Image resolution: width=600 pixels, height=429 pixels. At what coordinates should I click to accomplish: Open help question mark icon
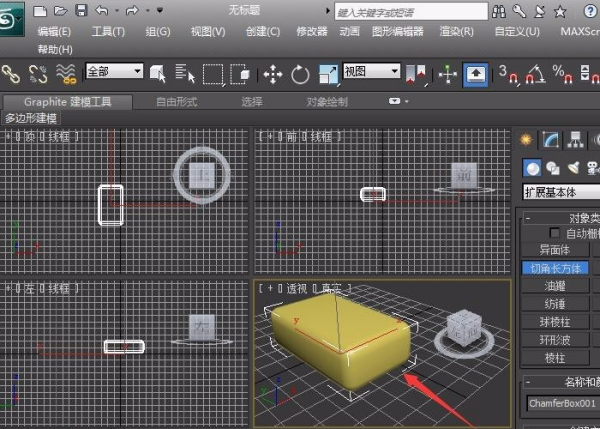click(590, 11)
